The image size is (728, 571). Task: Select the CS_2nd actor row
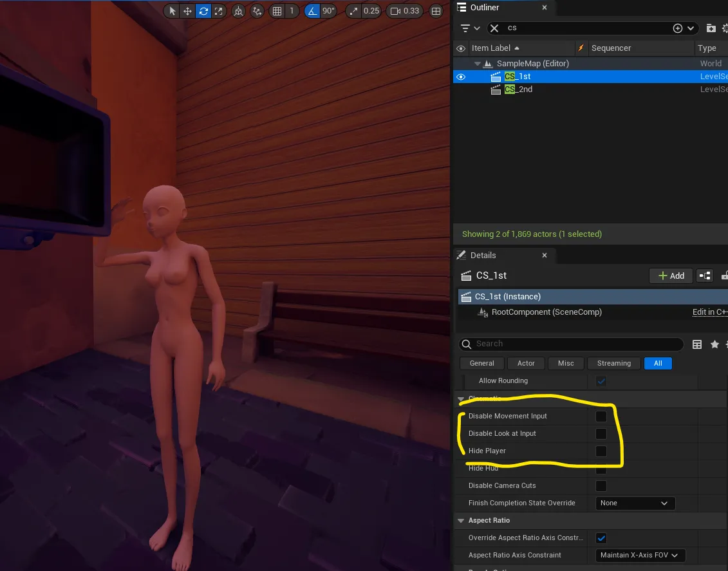coord(590,89)
